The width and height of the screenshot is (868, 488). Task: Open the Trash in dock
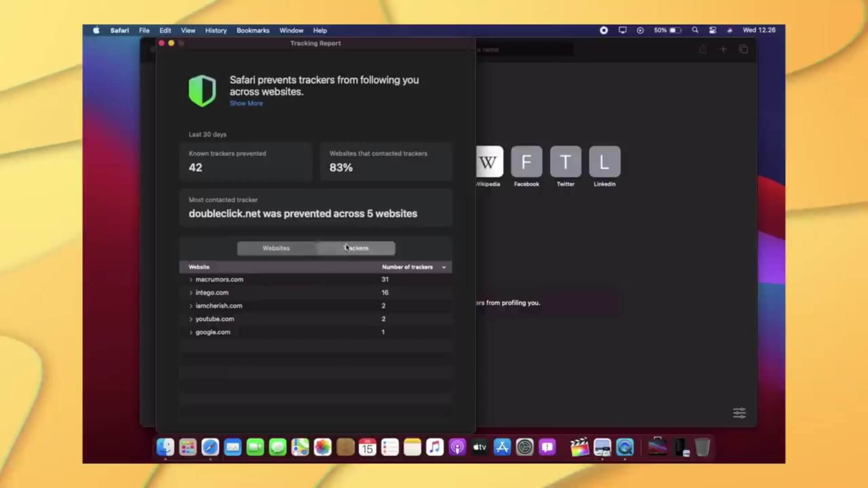coord(702,447)
